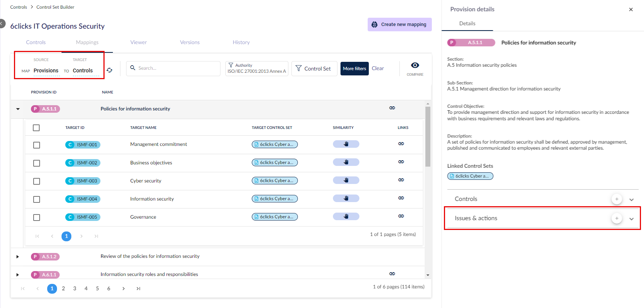The image size is (644, 308).
Task: Collapse the A.5.1.1 provision row
Action: (18, 109)
